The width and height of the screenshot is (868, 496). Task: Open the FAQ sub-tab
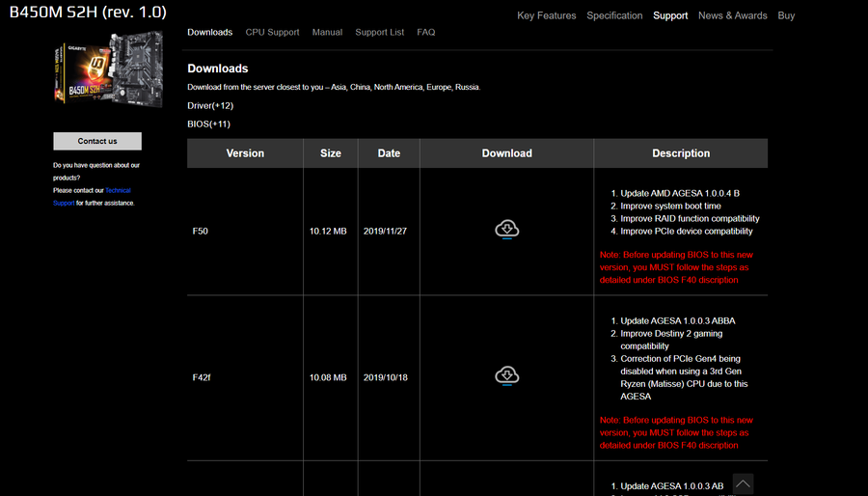(x=425, y=32)
